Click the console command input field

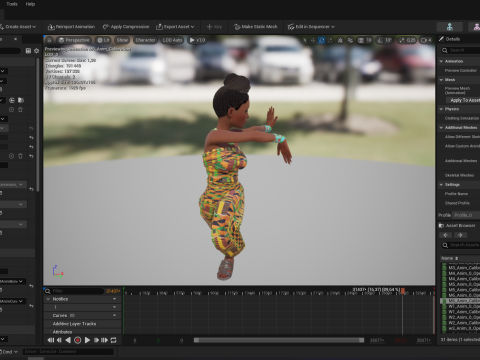pos(68,352)
